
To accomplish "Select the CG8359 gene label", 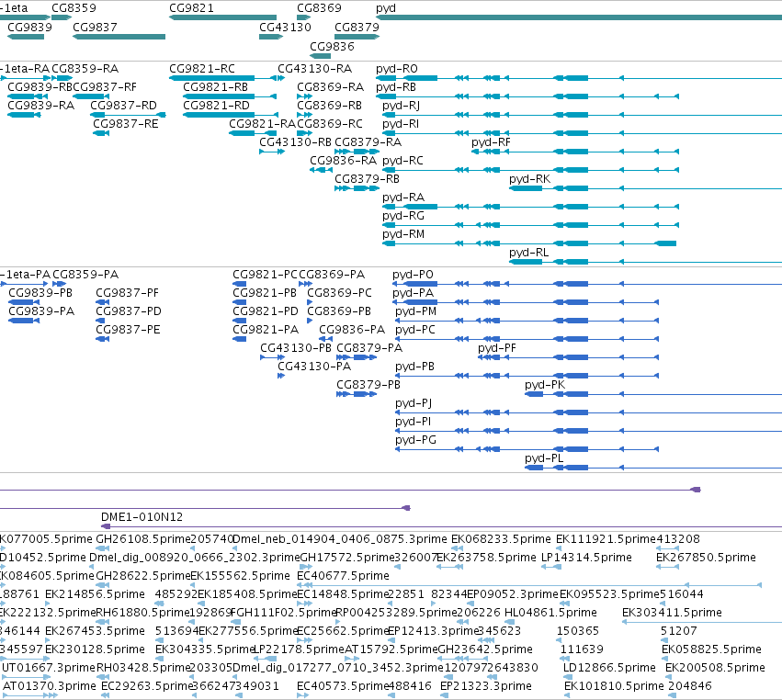I will tap(74, 8).
